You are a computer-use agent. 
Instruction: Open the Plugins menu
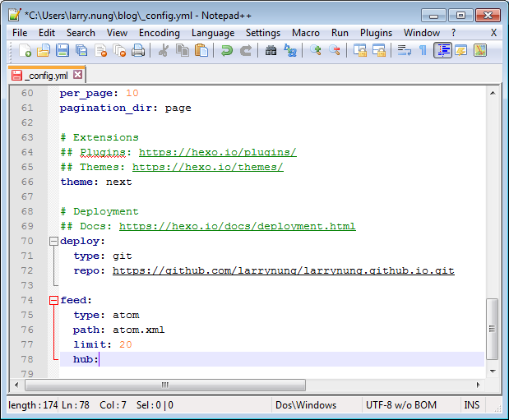click(376, 33)
